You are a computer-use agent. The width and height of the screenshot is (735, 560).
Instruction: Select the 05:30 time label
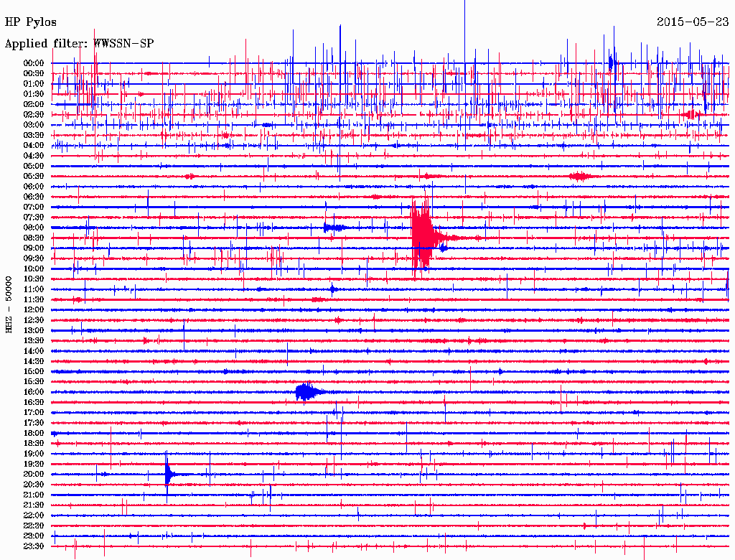[34, 177]
